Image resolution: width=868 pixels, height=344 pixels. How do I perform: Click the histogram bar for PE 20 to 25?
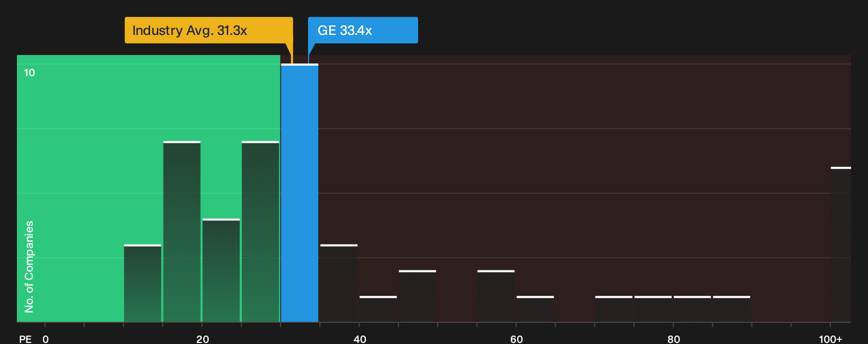point(221,270)
